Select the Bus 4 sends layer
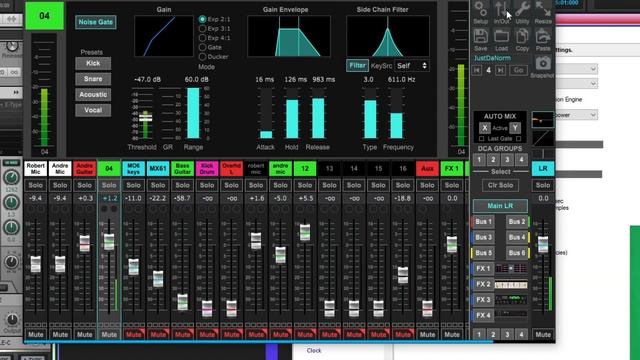This screenshot has width=640, height=360. [517, 237]
